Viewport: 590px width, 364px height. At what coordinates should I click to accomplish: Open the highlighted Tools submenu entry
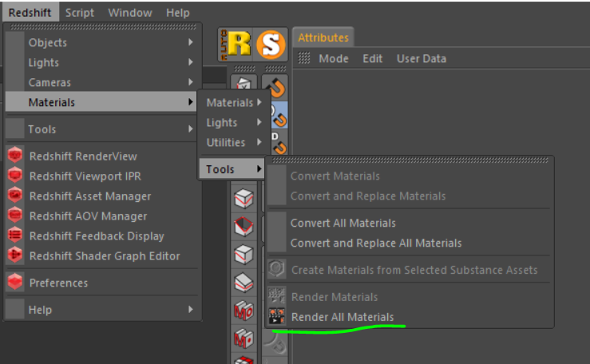point(232,169)
